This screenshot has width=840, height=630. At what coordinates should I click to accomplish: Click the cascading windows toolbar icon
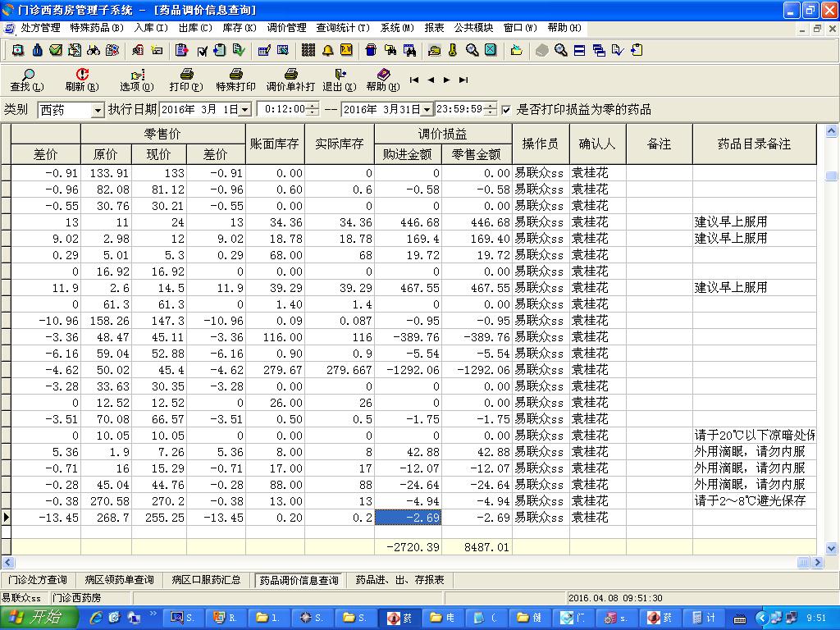(x=599, y=50)
